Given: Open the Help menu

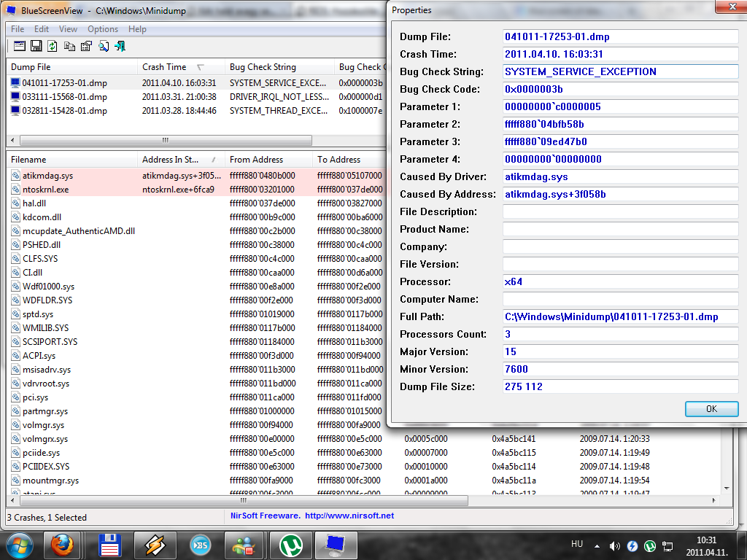Looking at the screenshot, I should (138, 29).
